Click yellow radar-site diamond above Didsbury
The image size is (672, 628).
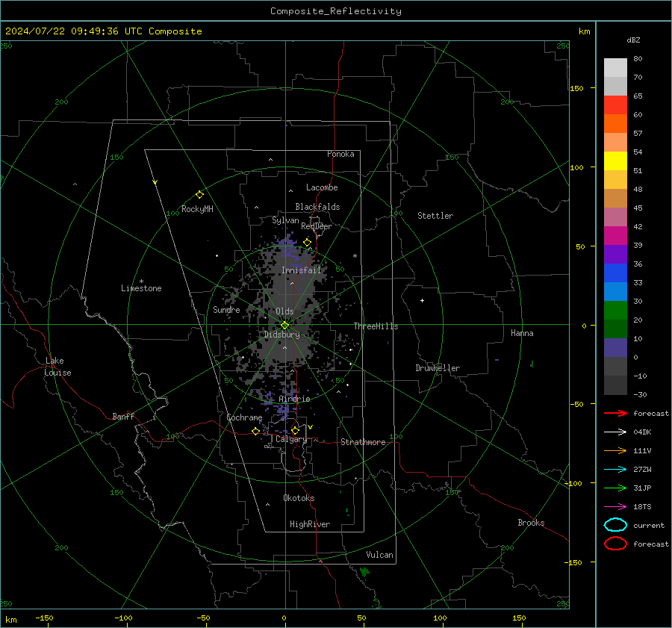(284, 326)
